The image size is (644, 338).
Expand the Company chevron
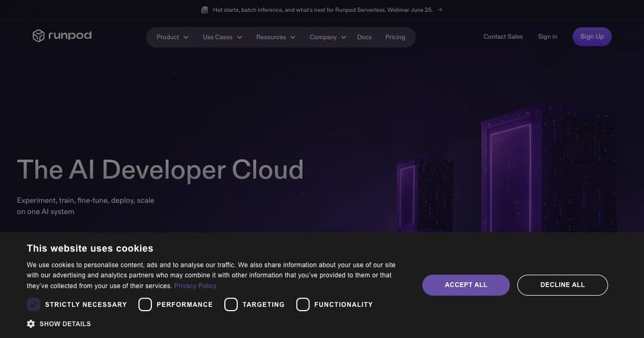click(343, 38)
